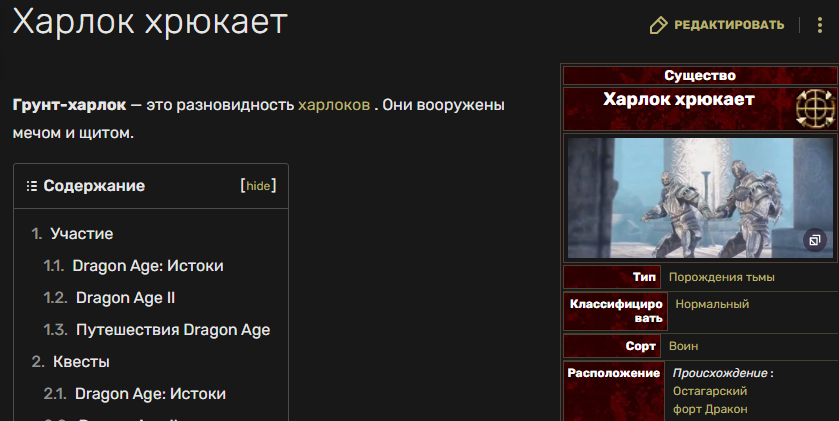839x421 pixels.
Task: Hide the Содержание contents box
Action: (258, 186)
